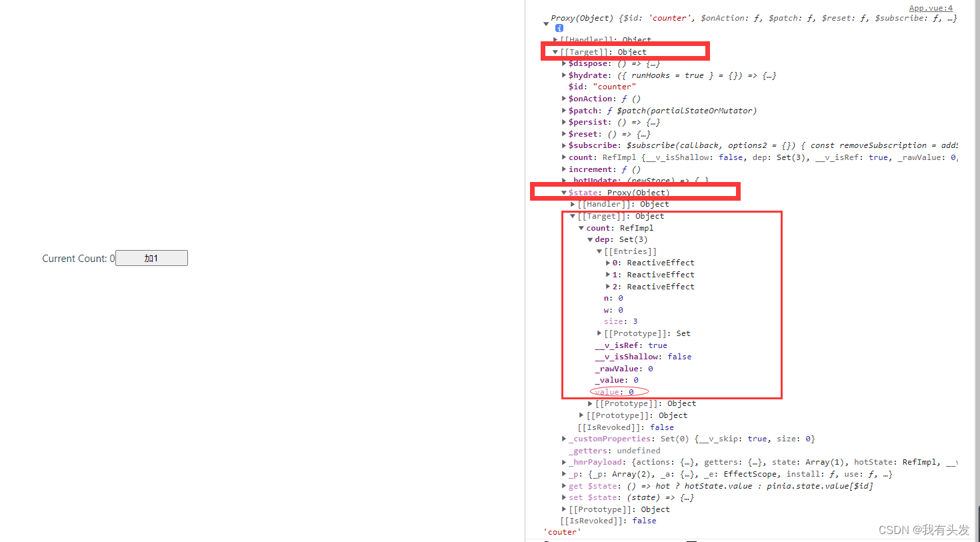Select the _getters: undefined line

[615, 451]
